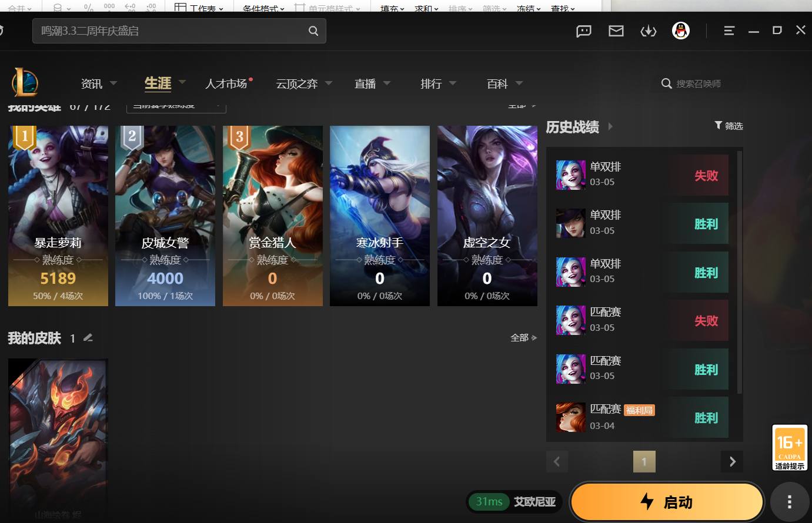Click the Caitlyn avatar in the 单双排 胜利 match

pyautogui.click(x=571, y=223)
